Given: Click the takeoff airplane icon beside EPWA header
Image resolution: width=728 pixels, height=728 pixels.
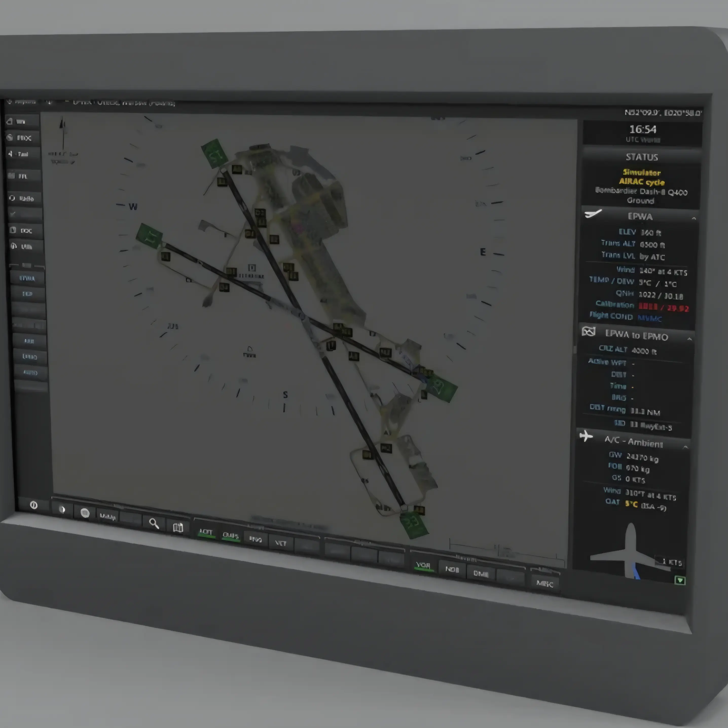Looking at the screenshot, I should pyautogui.click(x=593, y=214).
